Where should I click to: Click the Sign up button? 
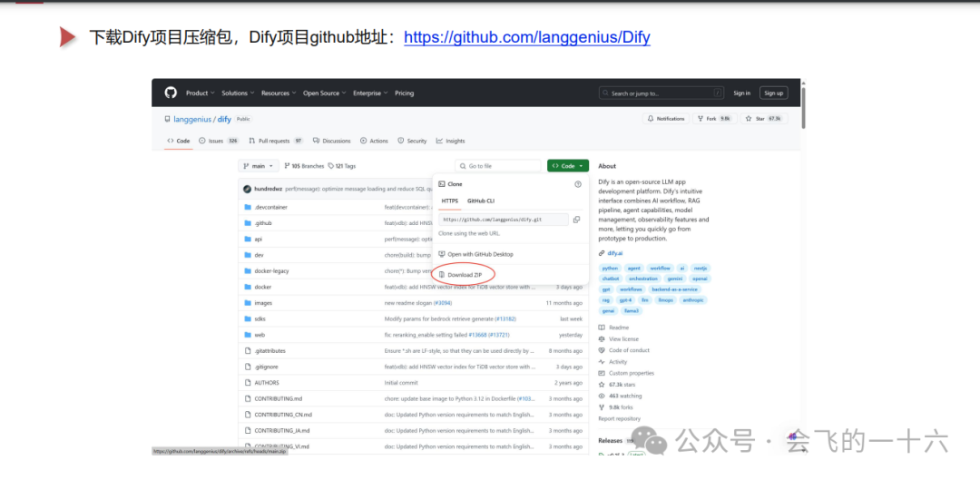(774, 93)
